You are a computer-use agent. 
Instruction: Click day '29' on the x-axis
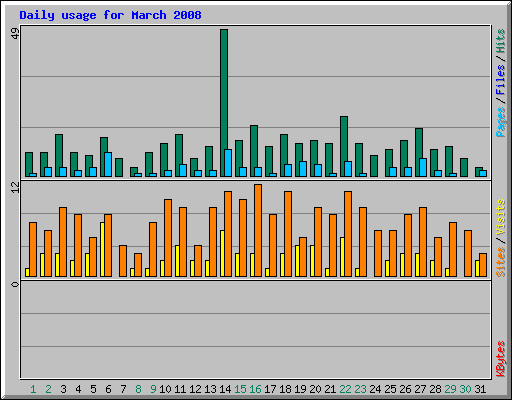point(450,389)
